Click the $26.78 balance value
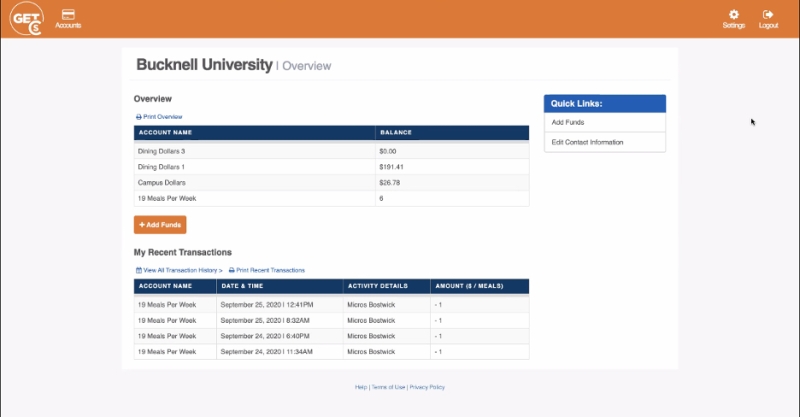The image size is (800, 417). [390, 183]
